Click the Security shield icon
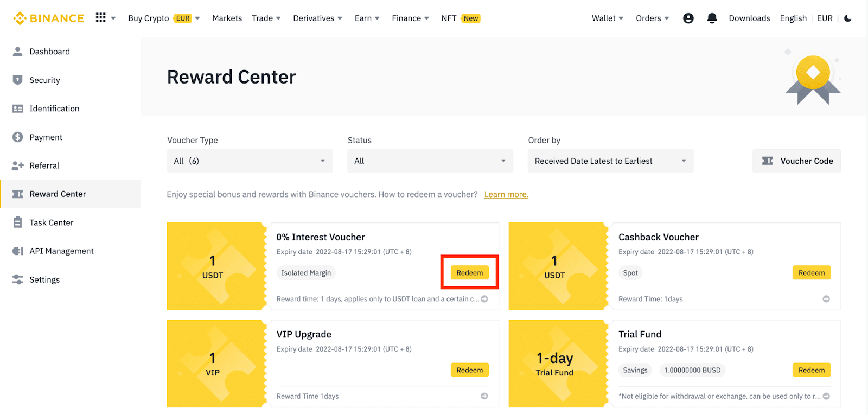The width and height of the screenshot is (868, 414). (18, 80)
